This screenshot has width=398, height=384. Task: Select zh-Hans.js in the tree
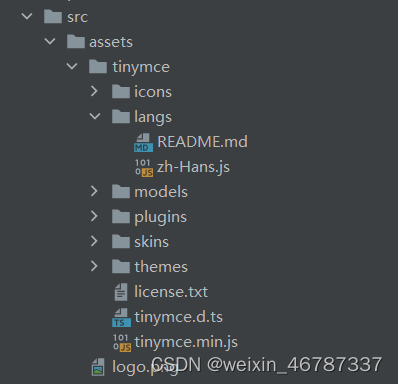click(193, 167)
